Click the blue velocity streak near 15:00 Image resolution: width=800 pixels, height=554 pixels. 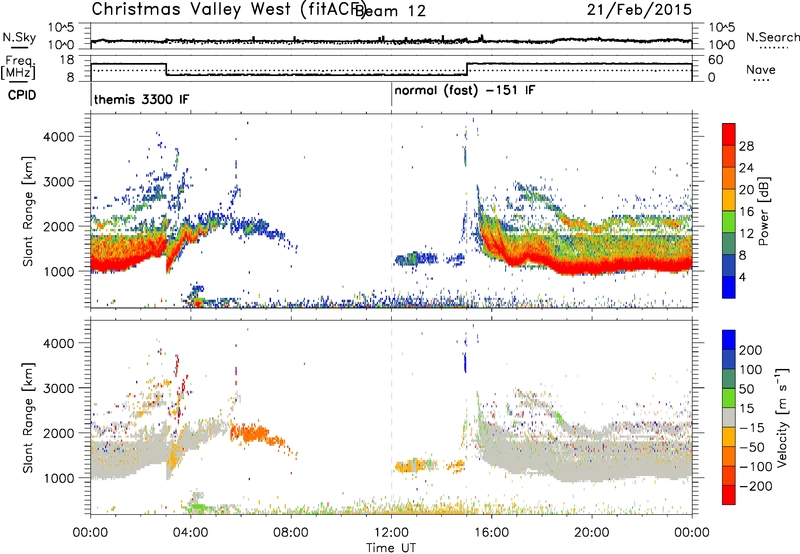click(x=465, y=363)
